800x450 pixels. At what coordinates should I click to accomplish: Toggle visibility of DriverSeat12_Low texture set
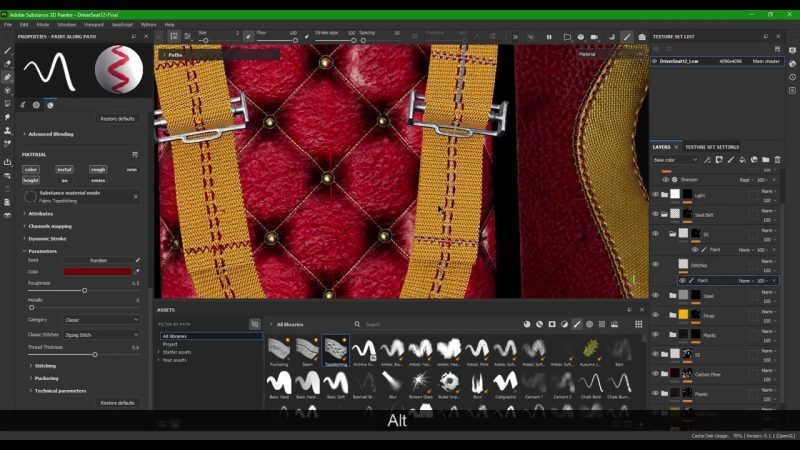coord(655,61)
